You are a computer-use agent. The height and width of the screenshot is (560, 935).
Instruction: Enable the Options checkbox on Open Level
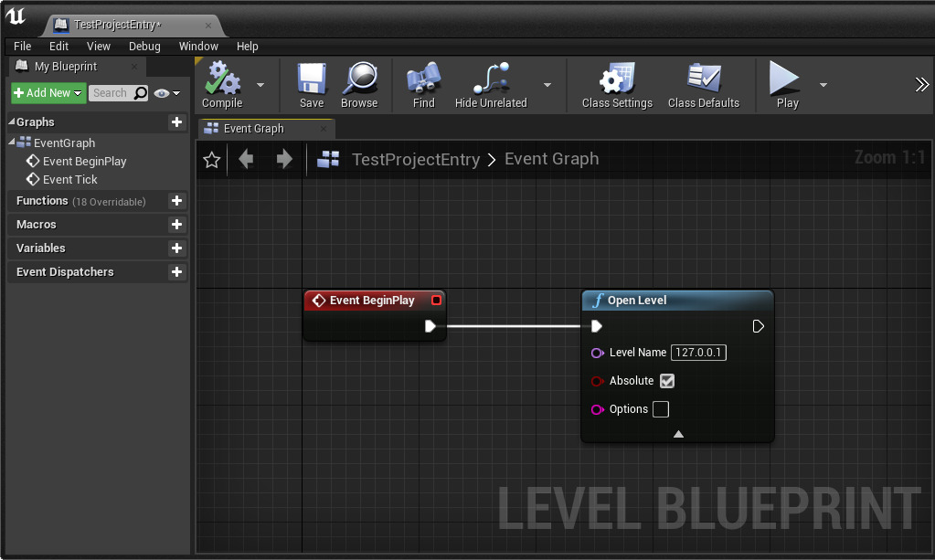(x=661, y=409)
